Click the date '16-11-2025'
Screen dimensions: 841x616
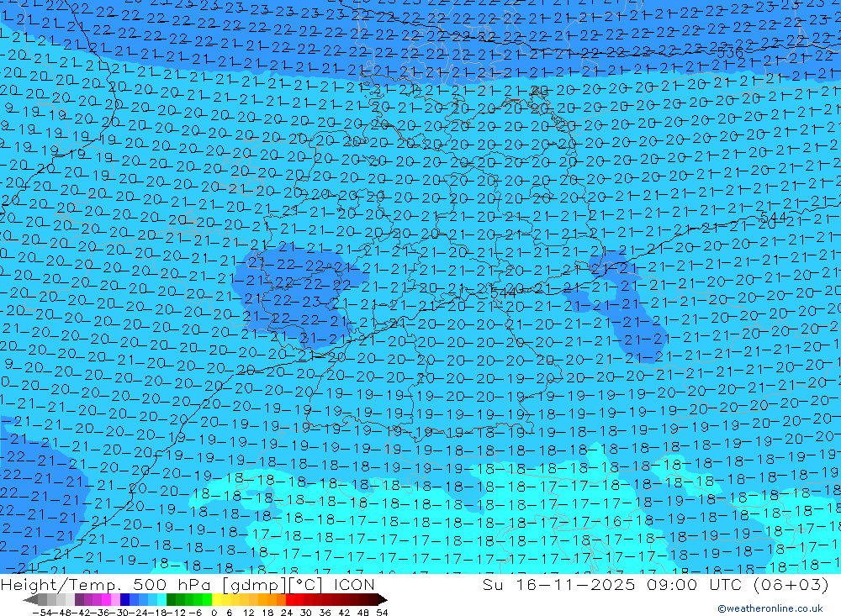575,584
